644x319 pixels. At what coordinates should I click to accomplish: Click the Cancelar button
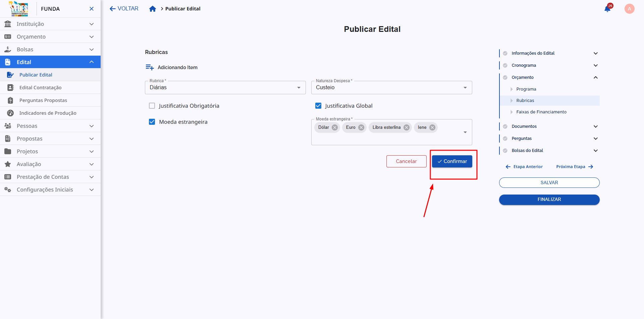tap(406, 161)
